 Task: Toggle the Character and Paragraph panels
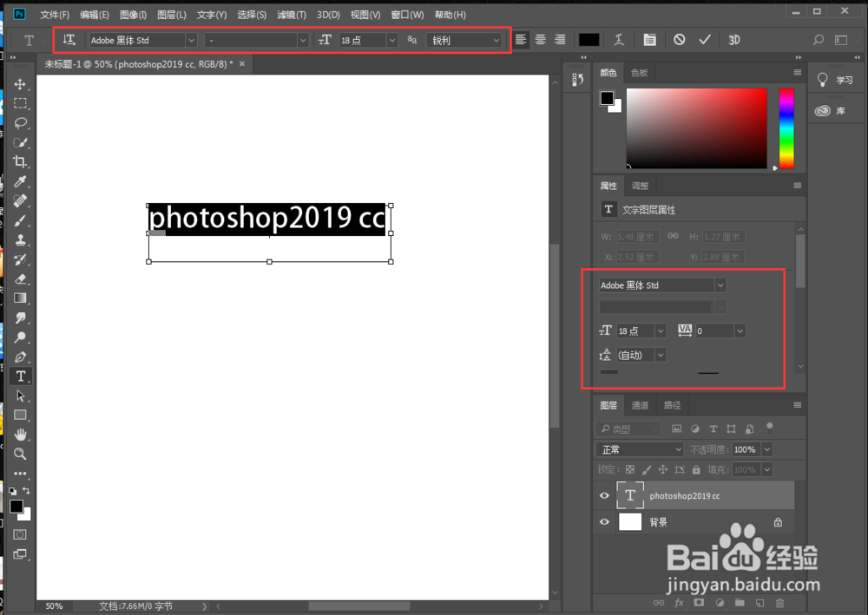[x=649, y=40]
